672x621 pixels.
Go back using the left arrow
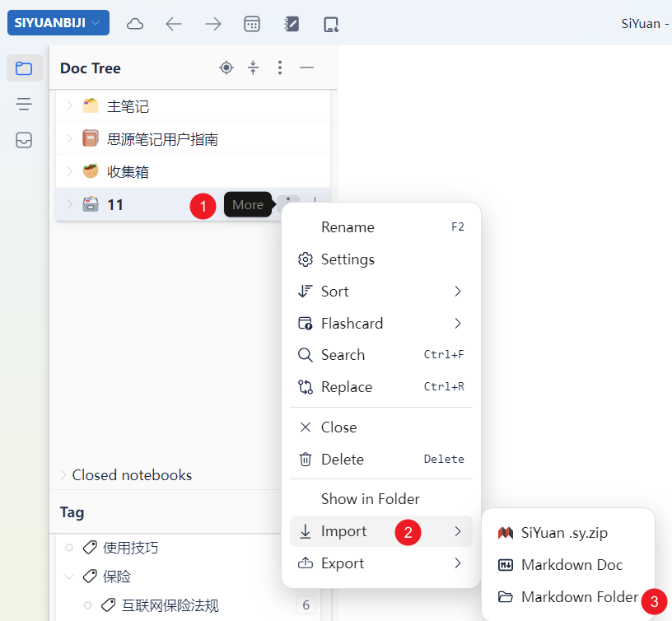tap(174, 24)
